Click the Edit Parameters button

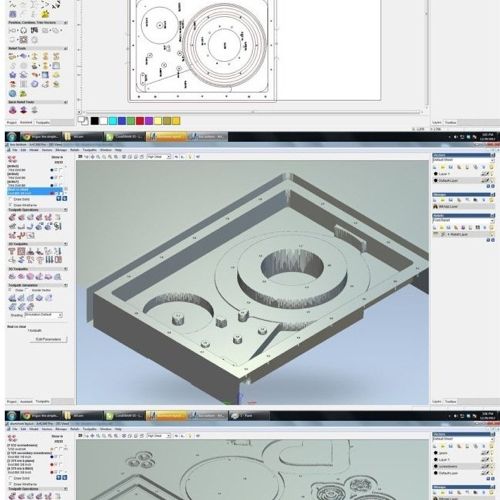[48, 339]
